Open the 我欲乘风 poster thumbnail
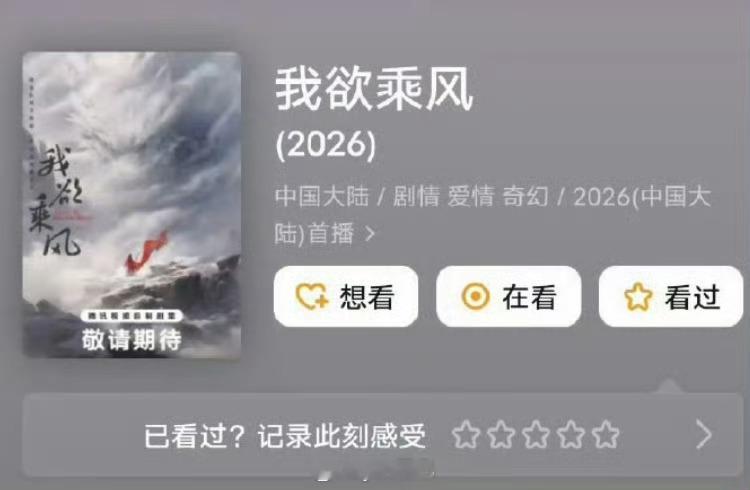The width and height of the screenshot is (750, 490). click(x=132, y=205)
